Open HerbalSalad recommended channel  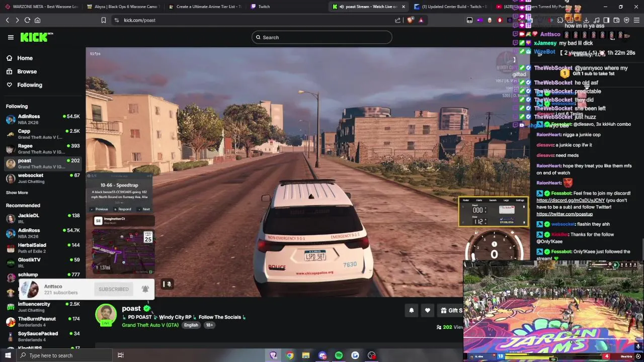[43, 248]
